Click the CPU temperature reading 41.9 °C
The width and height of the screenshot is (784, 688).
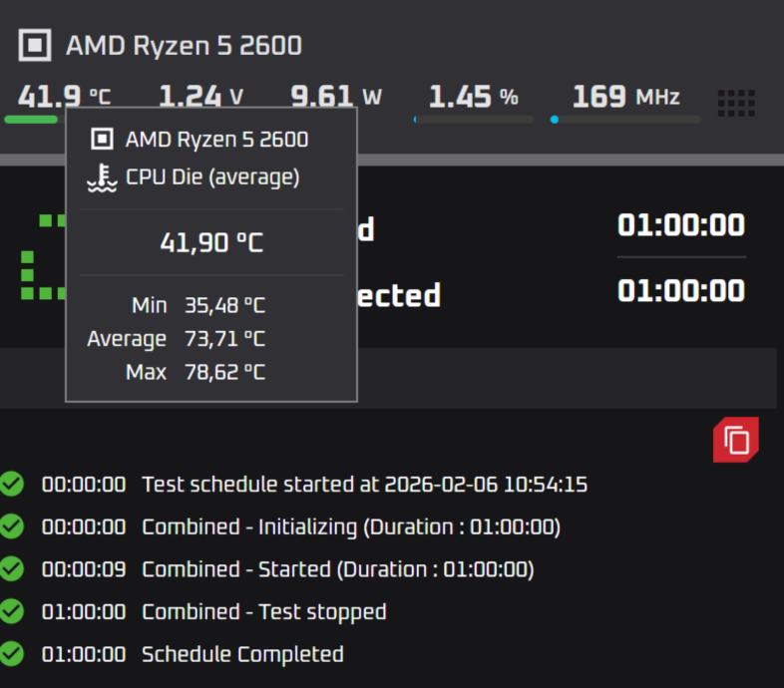64,96
